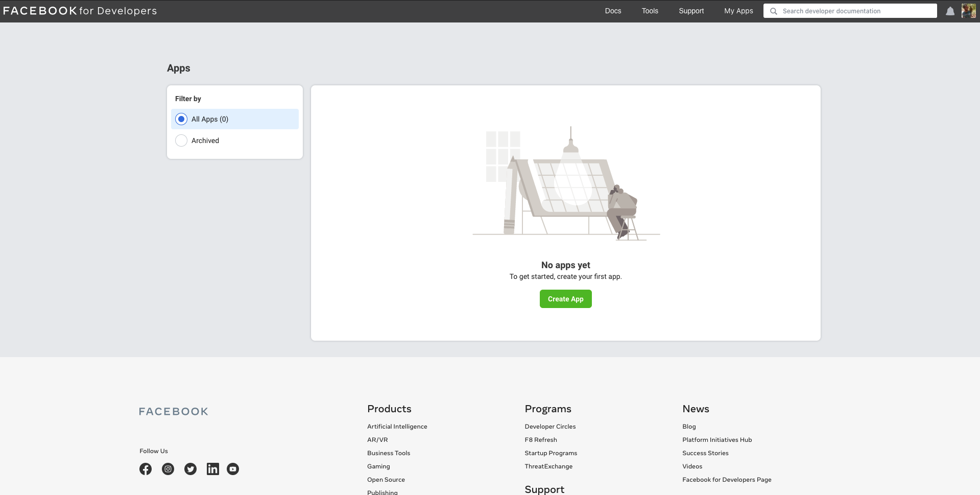Open the Artificial Intelligence products link

click(x=397, y=427)
